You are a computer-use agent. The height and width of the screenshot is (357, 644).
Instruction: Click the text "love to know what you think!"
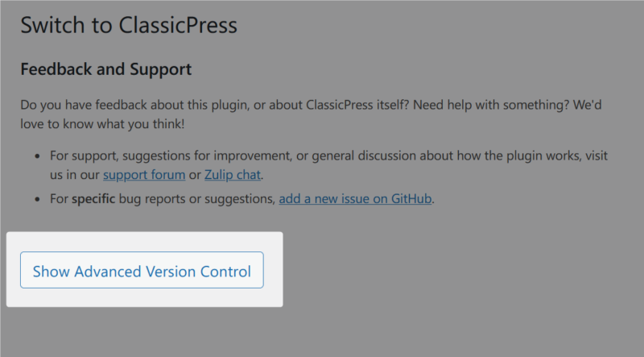pyautogui.click(x=103, y=125)
